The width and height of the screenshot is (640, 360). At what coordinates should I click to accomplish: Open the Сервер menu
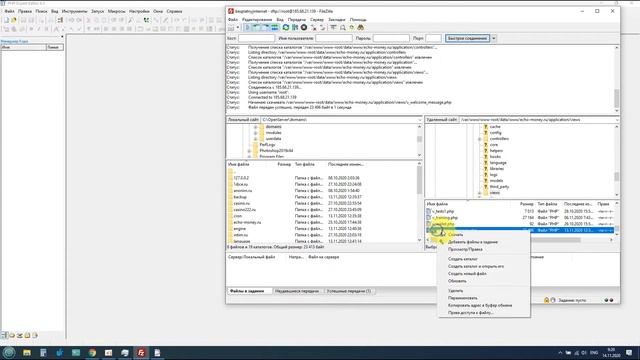(x=317, y=20)
